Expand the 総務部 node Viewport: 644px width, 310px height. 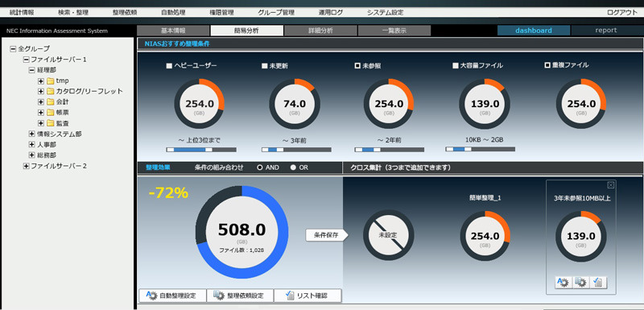tap(32, 155)
